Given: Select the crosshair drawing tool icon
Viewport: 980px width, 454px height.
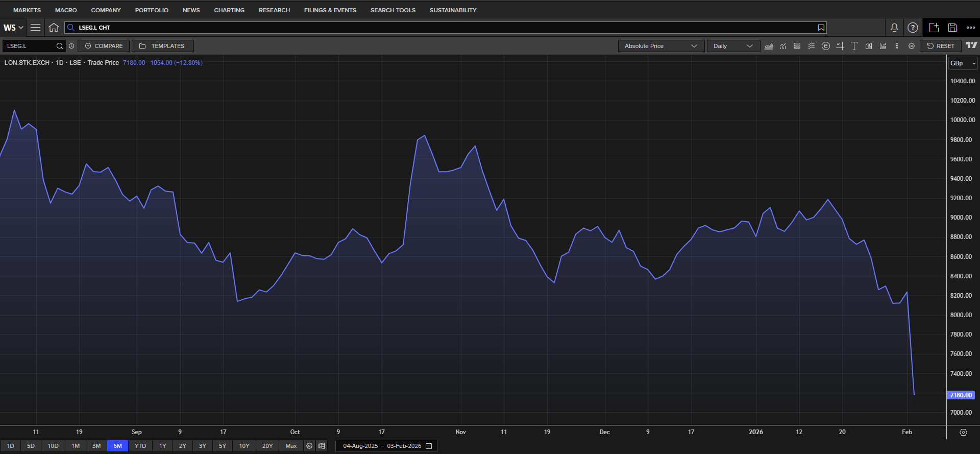Looking at the screenshot, I should pyautogui.click(x=840, y=46).
